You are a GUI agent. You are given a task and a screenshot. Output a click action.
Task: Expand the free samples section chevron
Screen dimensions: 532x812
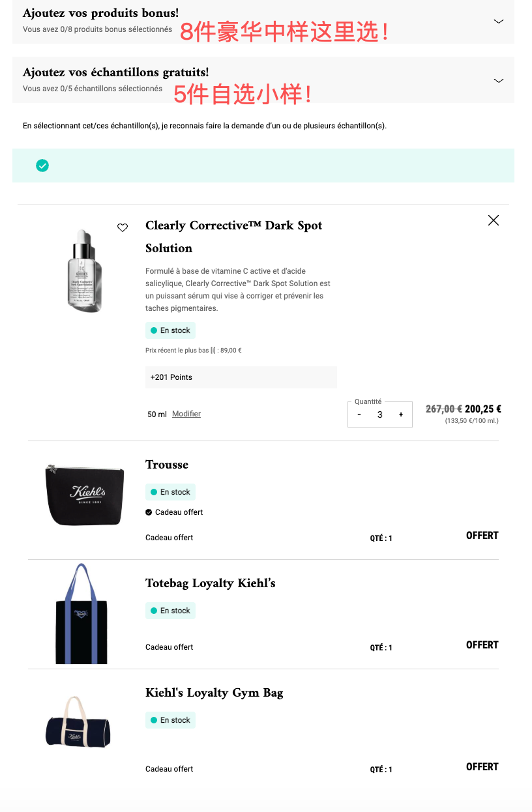point(499,81)
